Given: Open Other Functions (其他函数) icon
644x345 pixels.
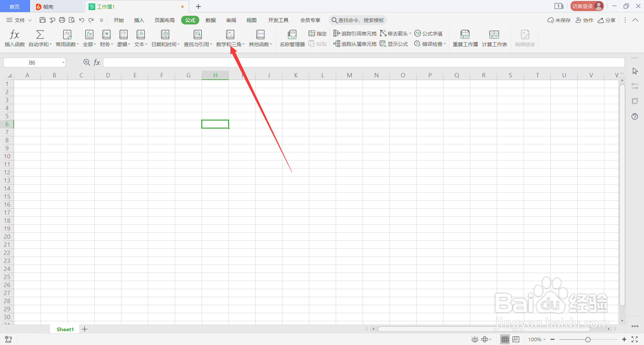Looking at the screenshot, I should [260, 34].
